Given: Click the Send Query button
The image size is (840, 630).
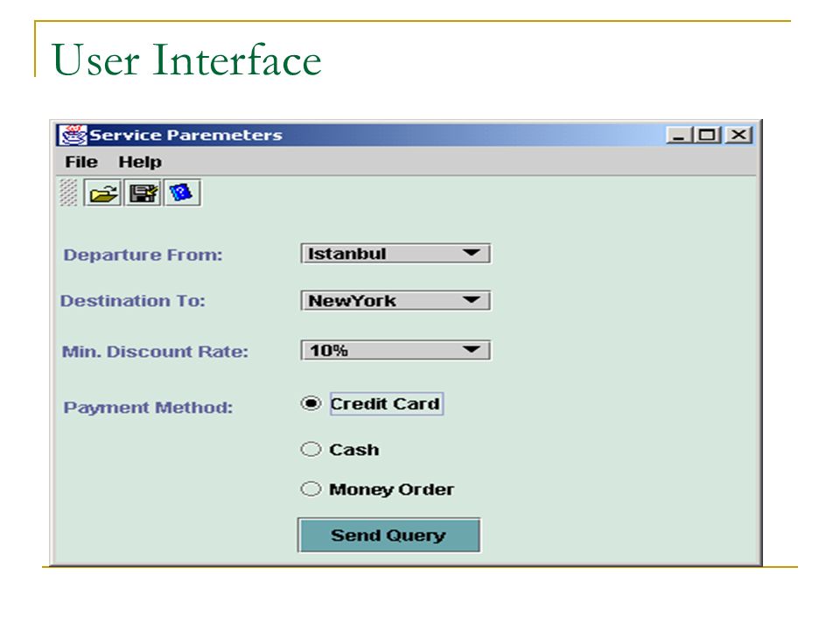Looking at the screenshot, I should [x=388, y=535].
